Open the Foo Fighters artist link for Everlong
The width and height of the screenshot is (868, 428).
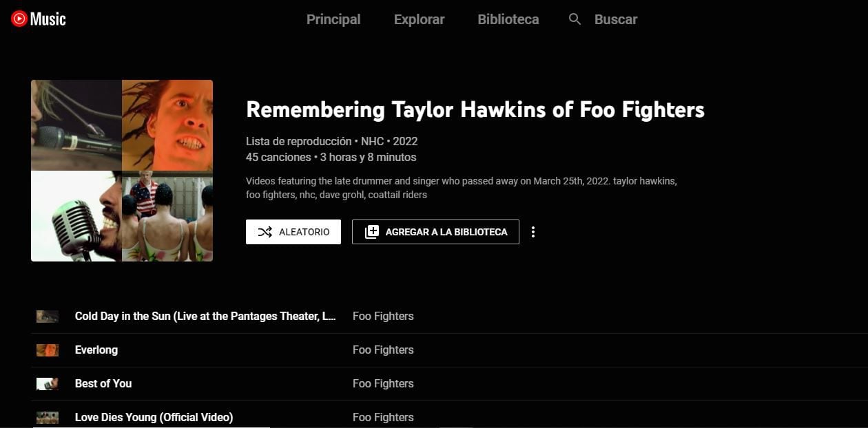[x=383, y=350]
